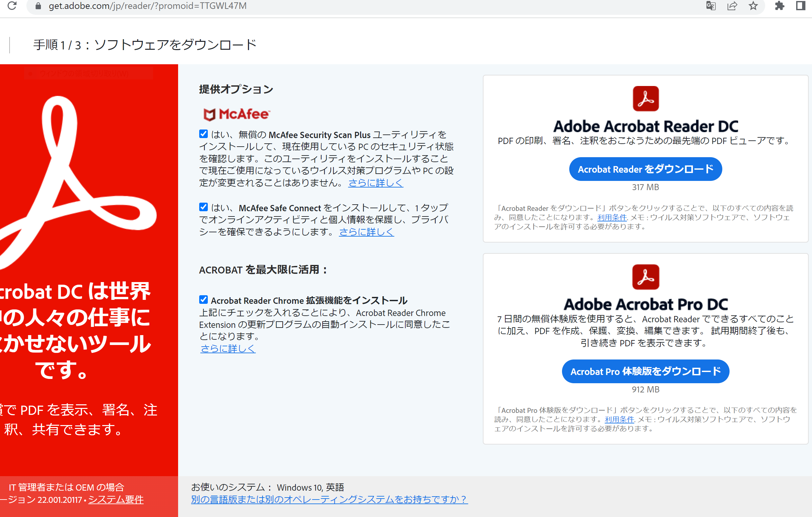Open 利用条件 link in the Acrobat Pro card
The width and height of the screenshot is (812, 517).
tap(619, 419)
